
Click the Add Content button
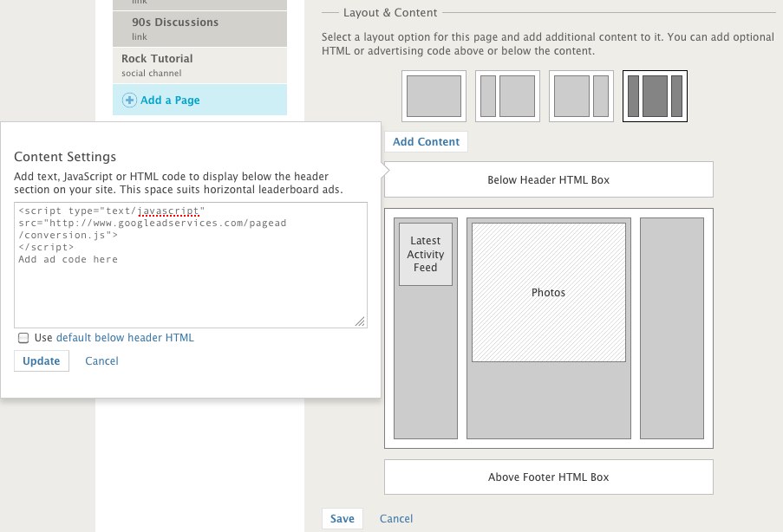(426, 142)
